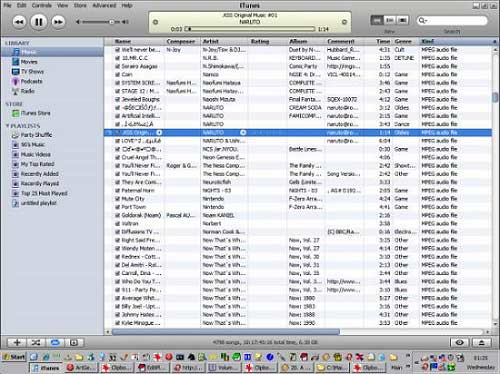Skip to the next track

pos(58,22)
